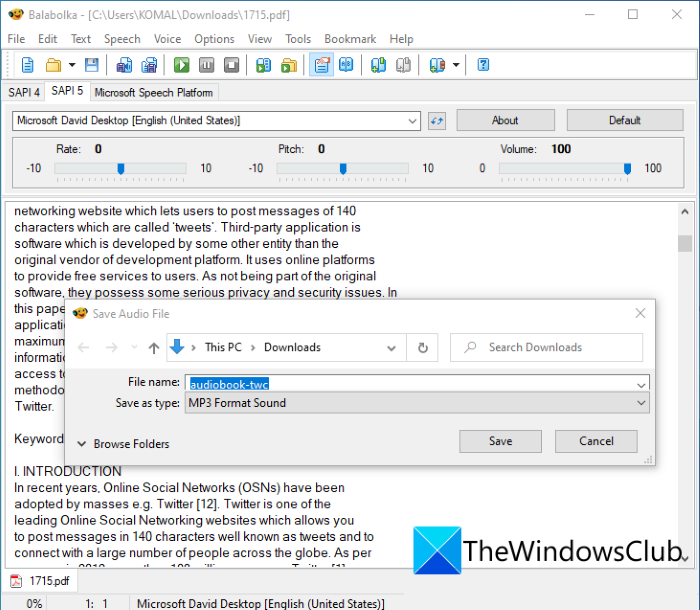The height and width of the screenshot is (610, 700).
Task: Open the Speech menu
Action: pyautogui.click(x=122, y=39)
